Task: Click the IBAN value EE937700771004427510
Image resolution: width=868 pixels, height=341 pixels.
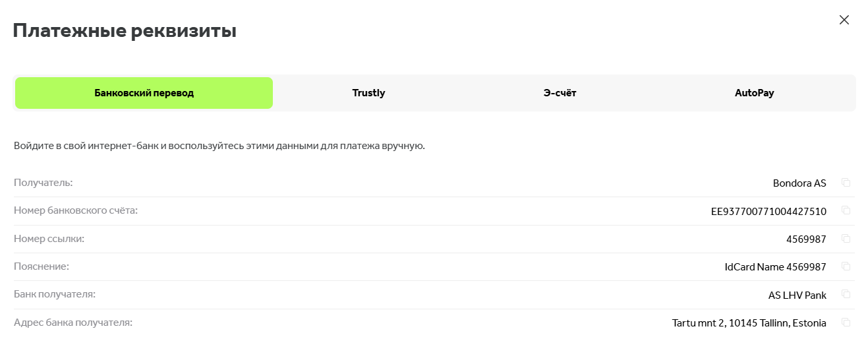Action: (768, 211)
